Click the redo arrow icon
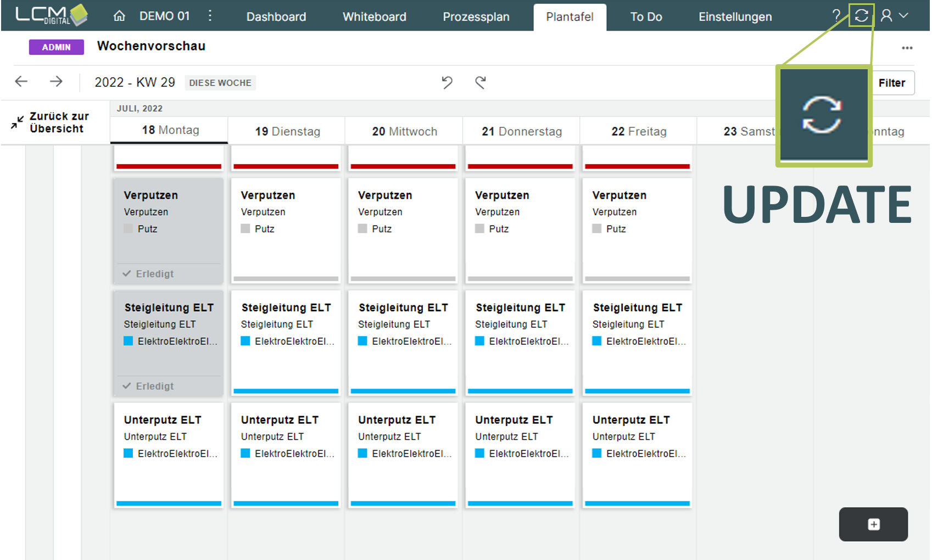 (x=481, y=82)
